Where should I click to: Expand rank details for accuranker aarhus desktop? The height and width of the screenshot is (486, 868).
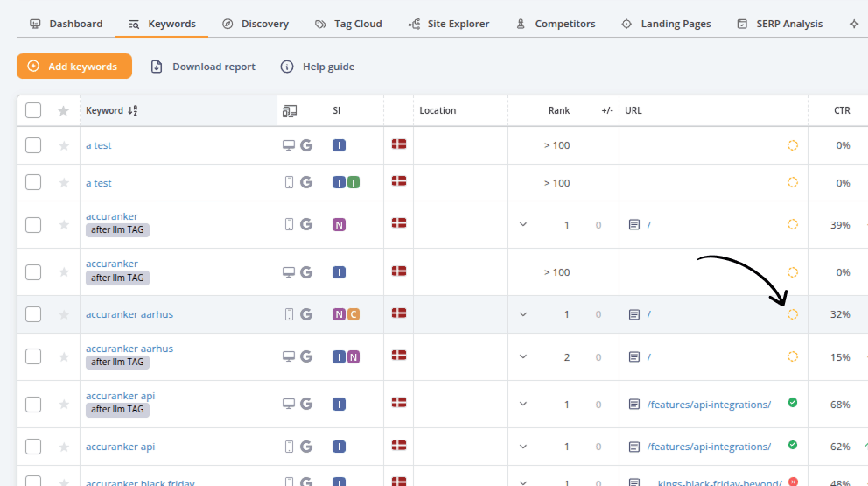(523, 356)
